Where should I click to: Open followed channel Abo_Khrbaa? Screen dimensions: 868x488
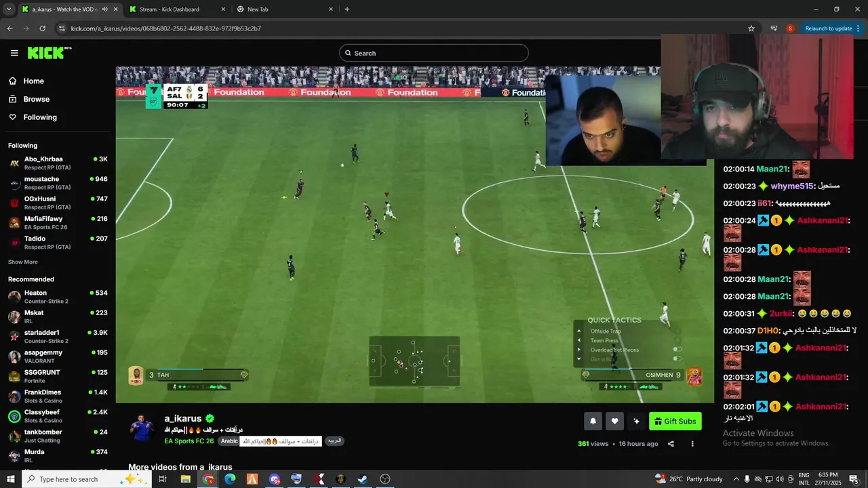[x=58, y=163]
